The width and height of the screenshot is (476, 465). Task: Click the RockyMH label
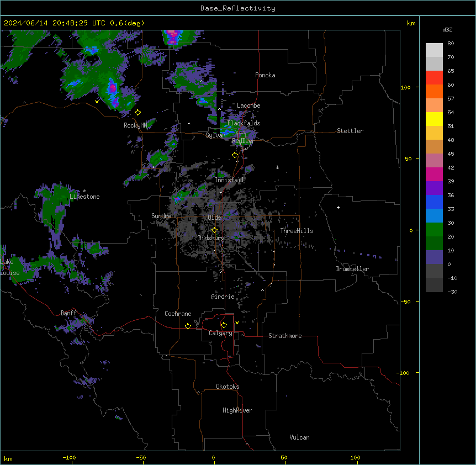click(135, 125)
